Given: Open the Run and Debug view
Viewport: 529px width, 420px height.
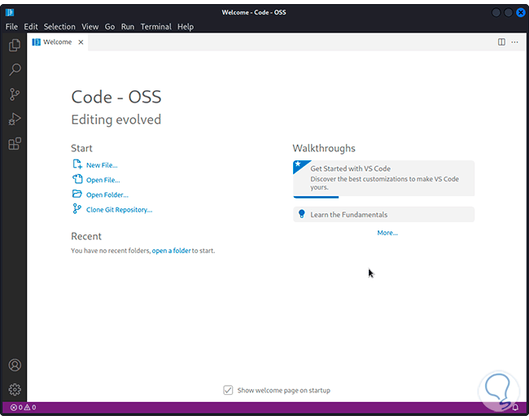Looking at the screenshot, I should [15, 119].
